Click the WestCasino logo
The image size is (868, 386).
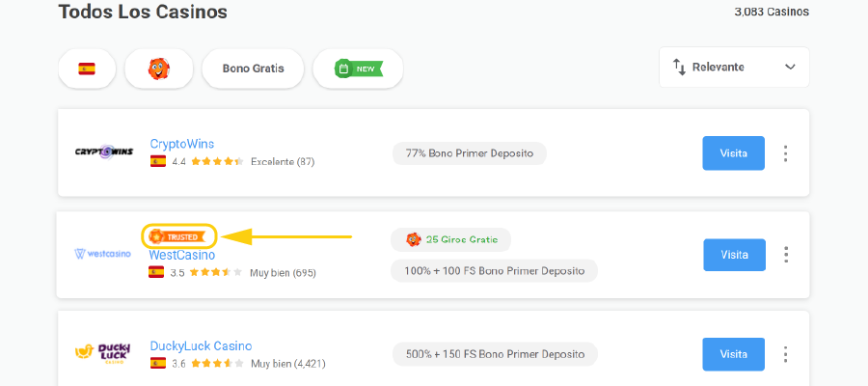coord(102,255)
